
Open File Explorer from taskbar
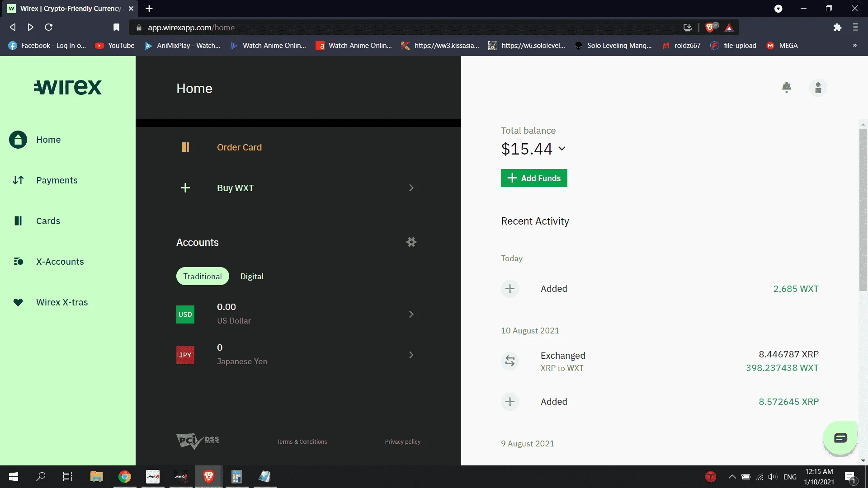click(96, 477)
